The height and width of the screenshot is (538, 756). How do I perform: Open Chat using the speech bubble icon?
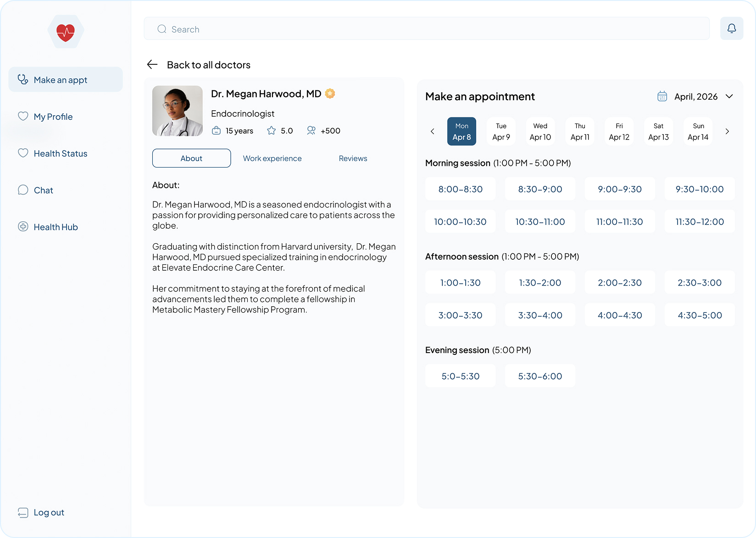pyautogui.click(x=23, y=190)
